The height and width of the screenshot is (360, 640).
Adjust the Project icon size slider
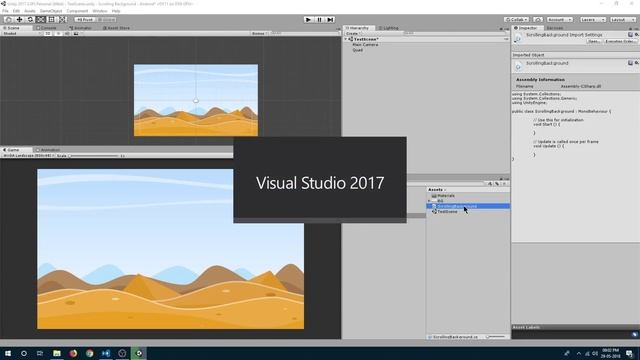pos(496,337)
